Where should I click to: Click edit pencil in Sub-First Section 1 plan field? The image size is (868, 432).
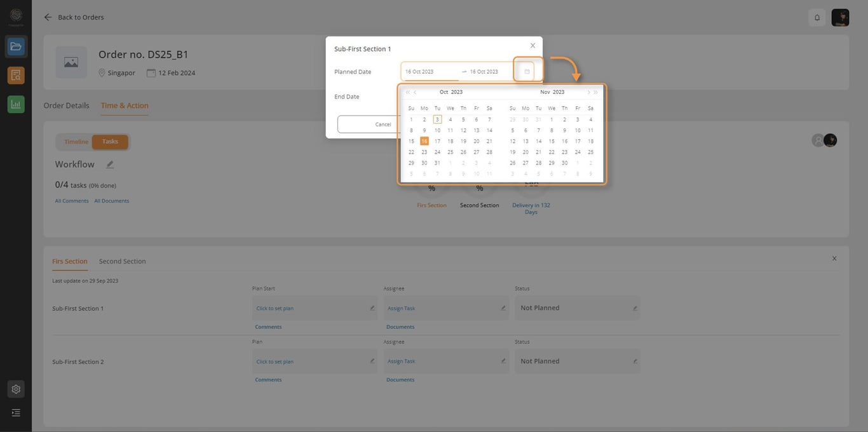click(x=372, y=308)
